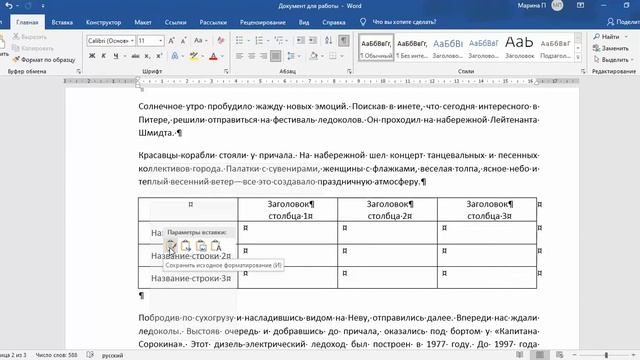
Task: Open the Справка tab
Action: pos(334,22)
